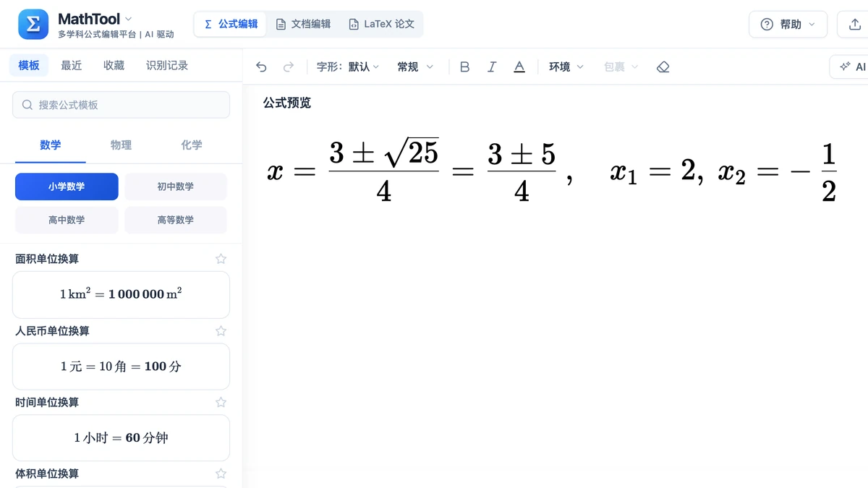
Task: Click the formula in the preview area
Action: [x=552, y=173]
